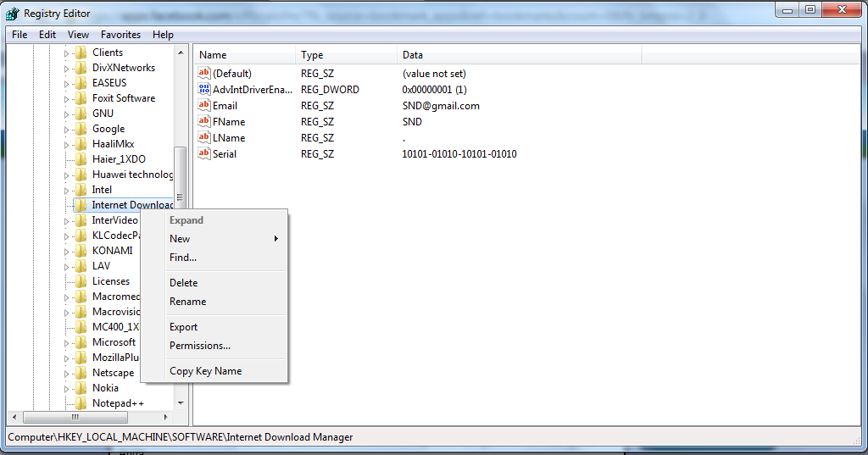
Task: Click the tree horizontal scrollbar left arrow
Action: coord(14,417)
